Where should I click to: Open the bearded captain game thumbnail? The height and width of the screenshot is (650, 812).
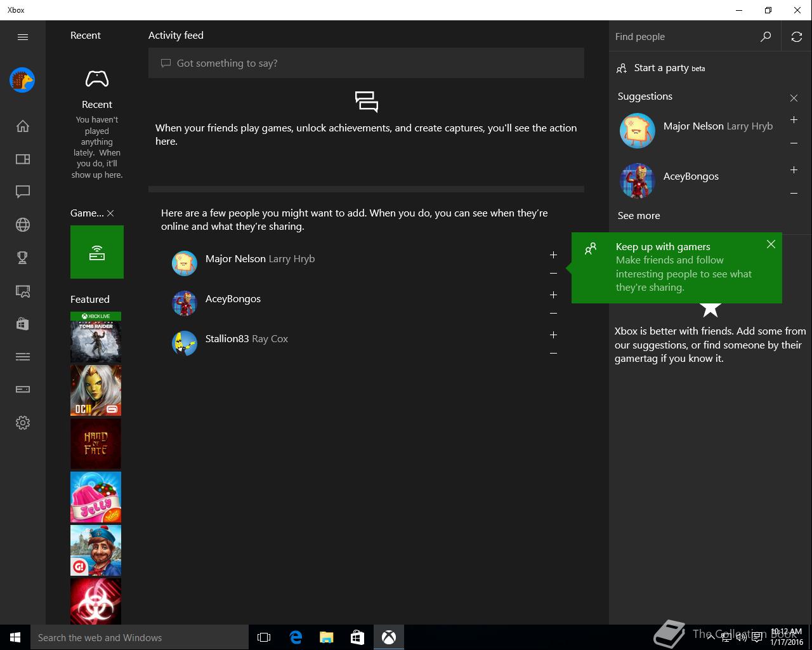96,550
